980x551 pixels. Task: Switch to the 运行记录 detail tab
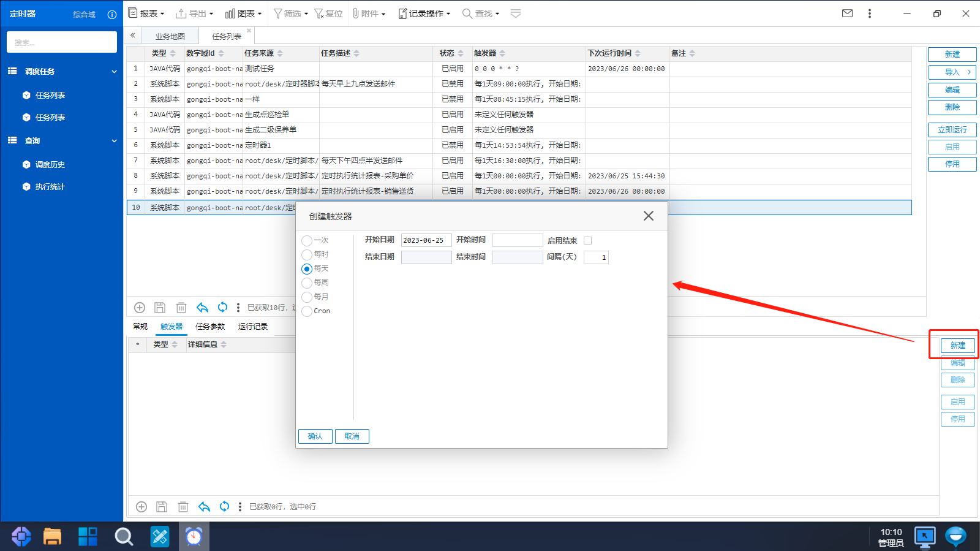point(253,326)
